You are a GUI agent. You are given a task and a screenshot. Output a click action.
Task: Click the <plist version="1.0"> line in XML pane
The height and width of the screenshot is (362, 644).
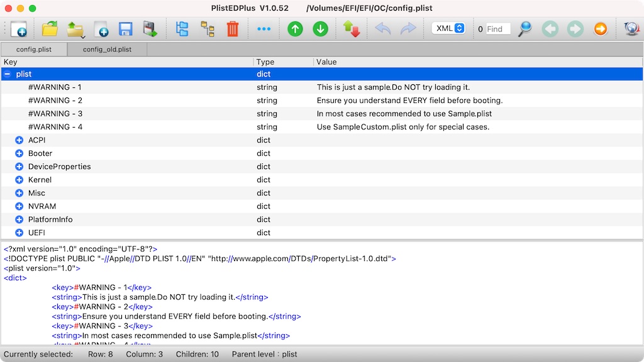pos(42,268)
